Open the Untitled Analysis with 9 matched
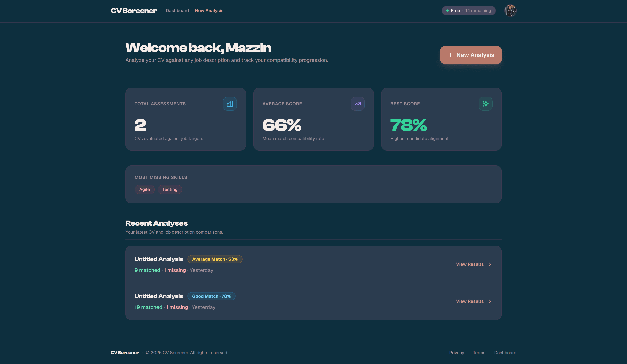This screenshot has width=627, height=364. point(159,259)
